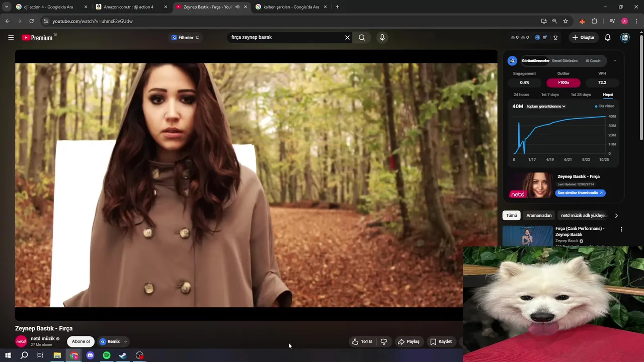View site information icon in the address bar
644x362 pixels.
[46, 21]
